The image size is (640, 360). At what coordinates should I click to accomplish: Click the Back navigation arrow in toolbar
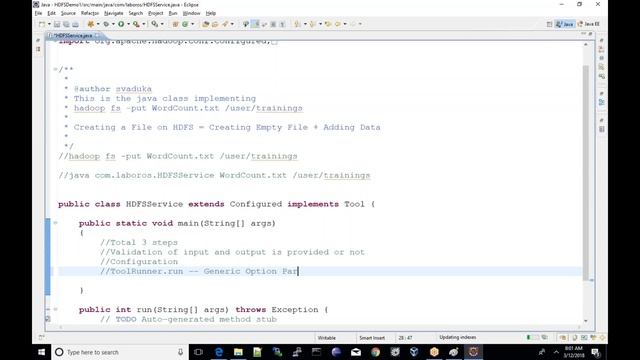click(x=338, y=24)
